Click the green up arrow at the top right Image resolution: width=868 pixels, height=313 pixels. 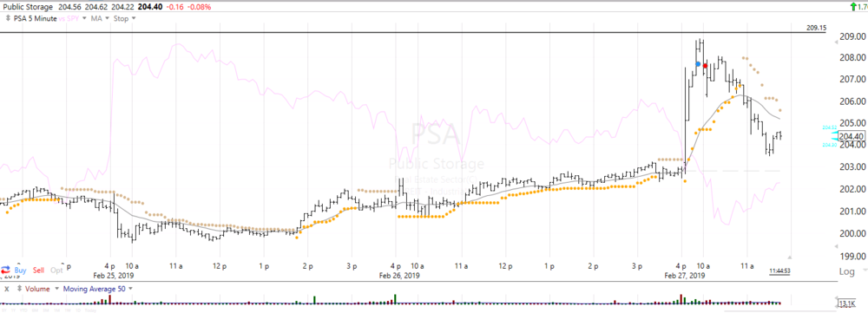click(853, 7)
